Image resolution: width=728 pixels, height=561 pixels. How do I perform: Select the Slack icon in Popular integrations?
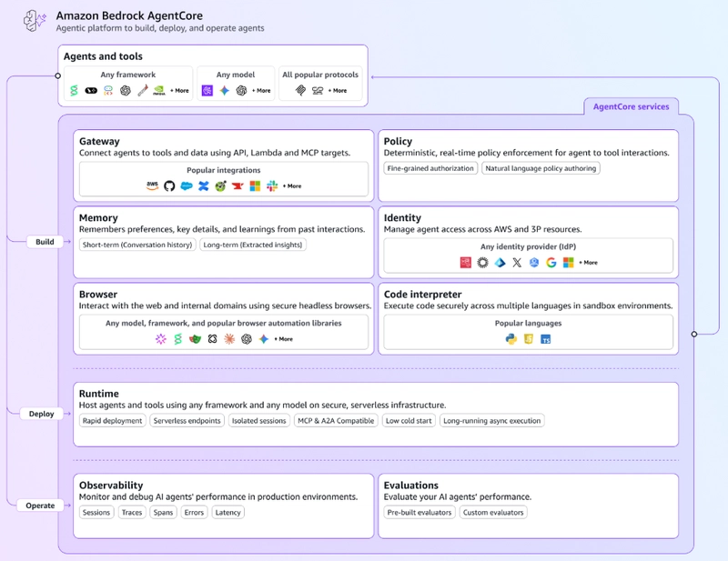click(272, 186)
